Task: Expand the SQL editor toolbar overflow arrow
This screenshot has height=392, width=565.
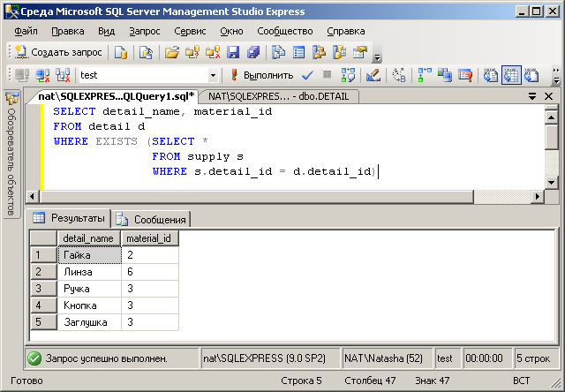Action: click(556, 80)
